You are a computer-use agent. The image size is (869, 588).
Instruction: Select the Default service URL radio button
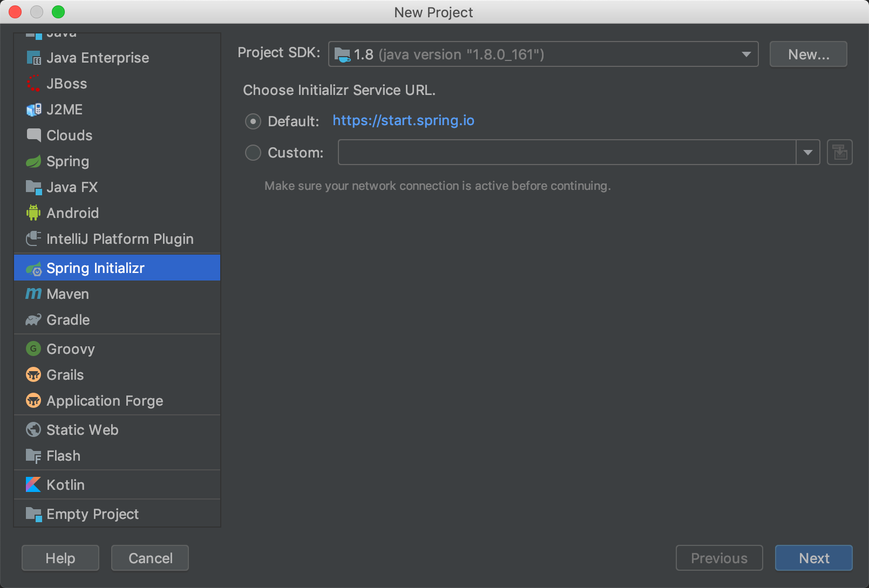pos(253,121)
